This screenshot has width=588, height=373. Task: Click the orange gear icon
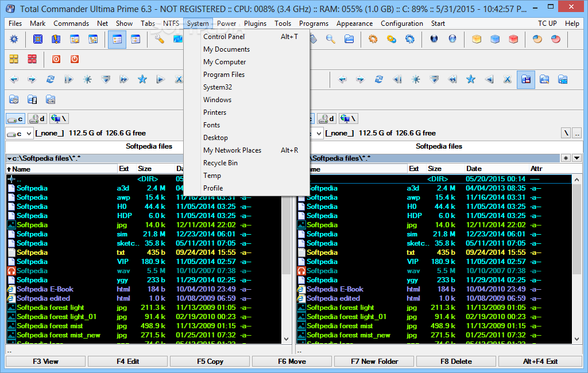[x=373, y=39]
